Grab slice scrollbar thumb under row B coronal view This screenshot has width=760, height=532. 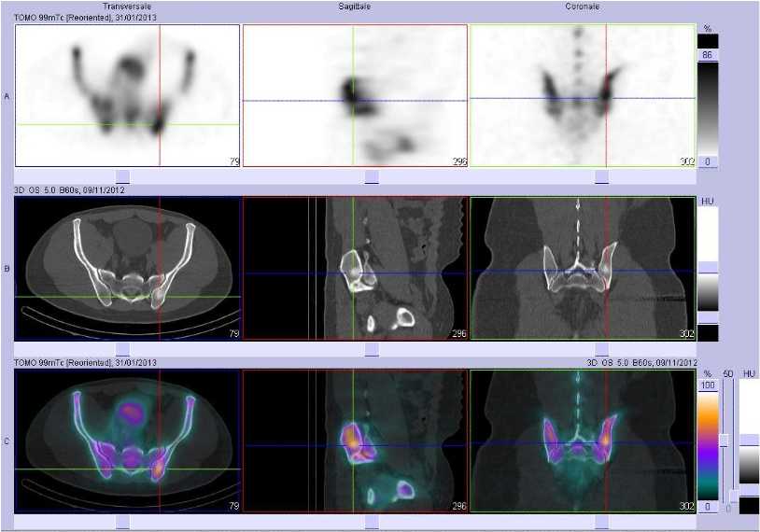pyautogui.click(x=601, y=349)
